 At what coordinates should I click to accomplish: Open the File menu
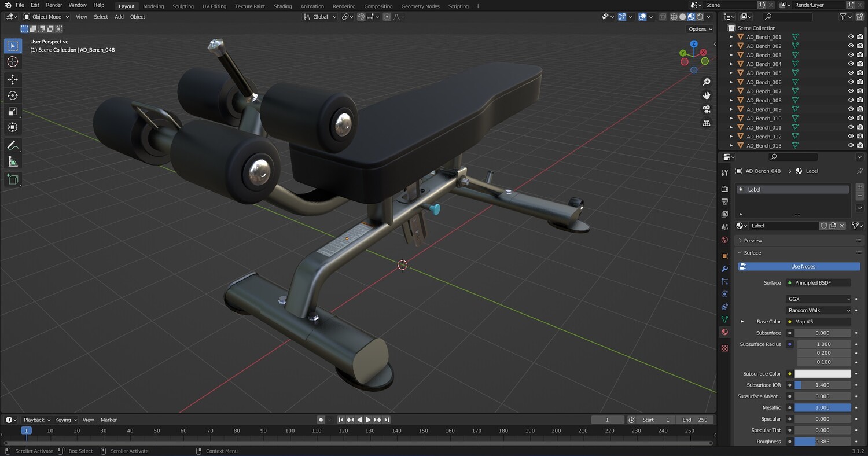tap(20, 5)
